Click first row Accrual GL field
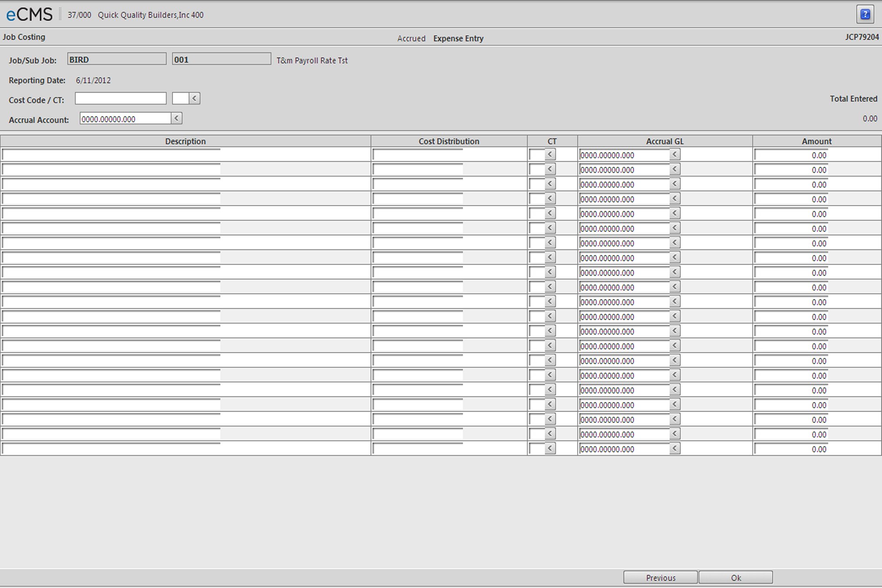 [624, 155]
